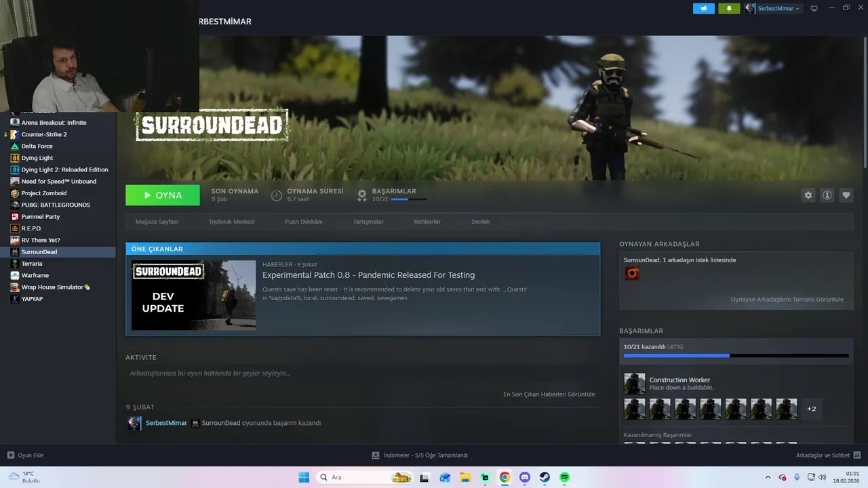Open Topluluk Merkezi tab

231,222
